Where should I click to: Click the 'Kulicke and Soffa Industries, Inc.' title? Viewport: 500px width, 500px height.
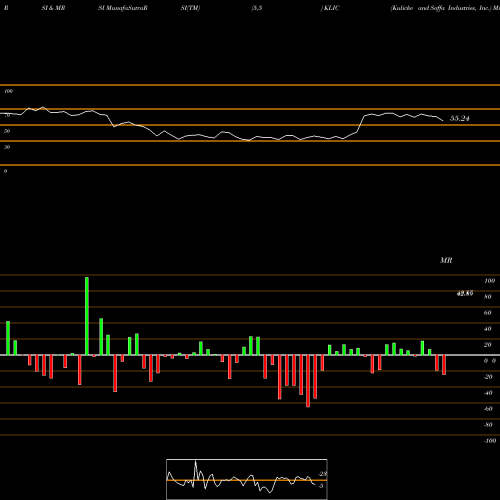click(x=441, y=8)
